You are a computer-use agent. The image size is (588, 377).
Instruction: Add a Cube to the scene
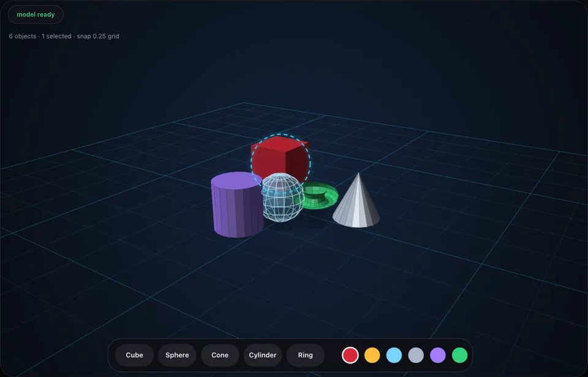click(x=134, y=355)
